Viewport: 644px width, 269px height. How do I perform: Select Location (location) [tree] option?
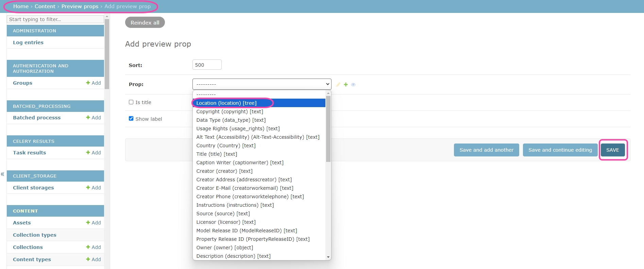click(x=259, y=103)
